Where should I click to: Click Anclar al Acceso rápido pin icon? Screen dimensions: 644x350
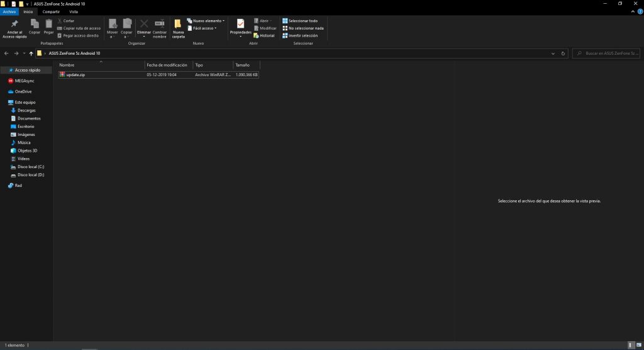14,24
